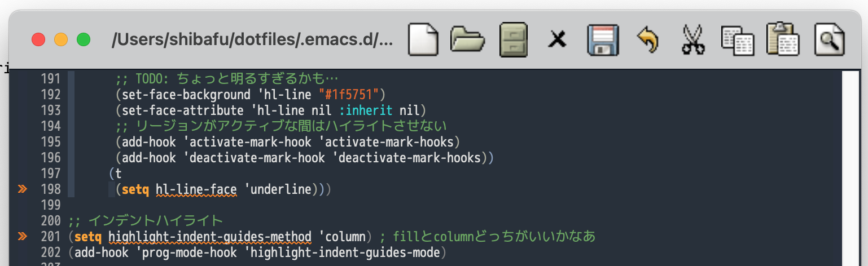Save the buffer using floppy disk icon
The height and width of the screenshot is (266, 868).
pos(603,40)
